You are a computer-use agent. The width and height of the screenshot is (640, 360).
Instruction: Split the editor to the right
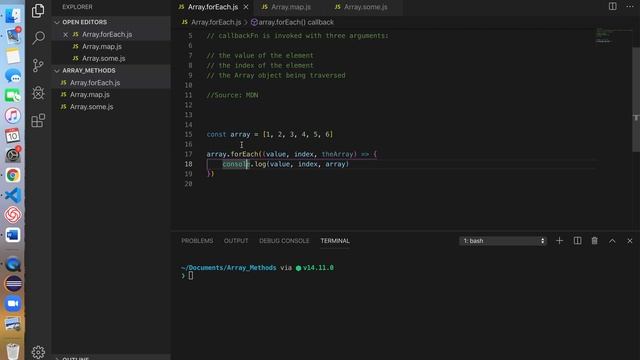tap(613, 6)
